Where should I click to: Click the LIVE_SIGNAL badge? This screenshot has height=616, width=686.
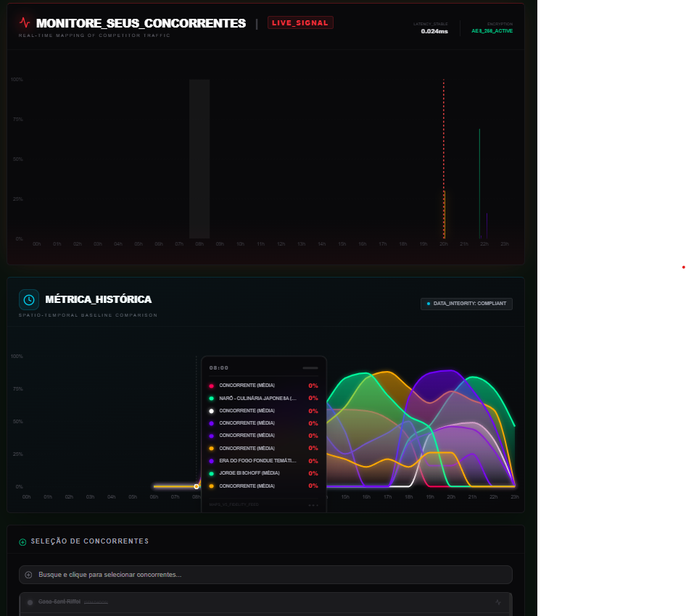[300, 22]
